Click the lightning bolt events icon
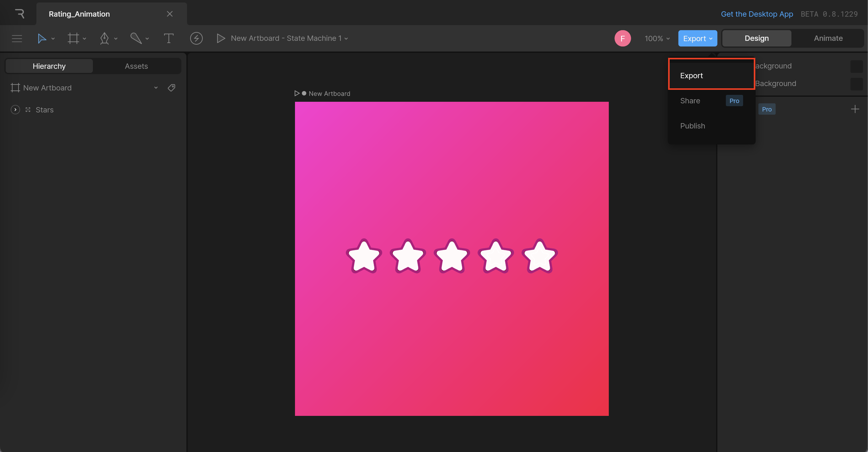Viewport: 868px width, 452px height. [x=196, y=38]
